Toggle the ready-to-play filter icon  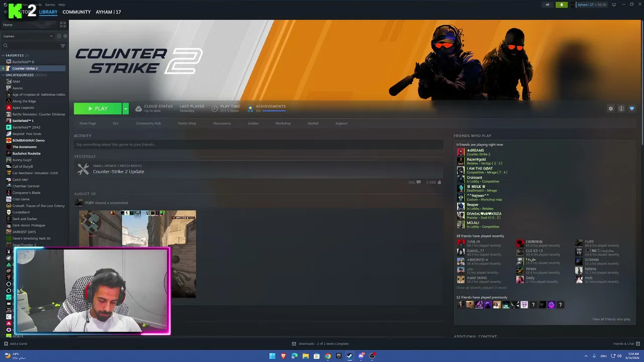click(x=65, y=36)
